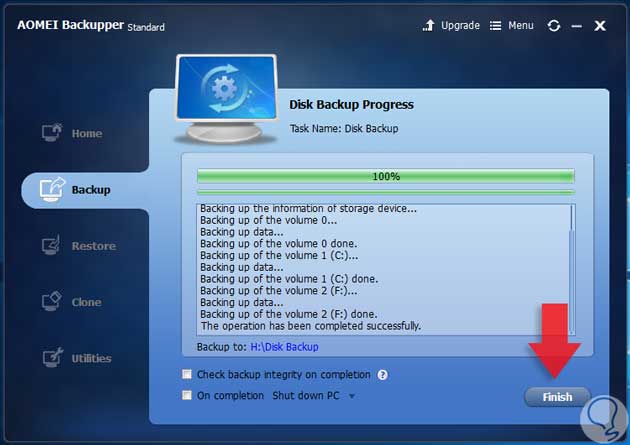Click the Finish button
The width and height of the screenshot is (630, 445).
tap(557, 397)
